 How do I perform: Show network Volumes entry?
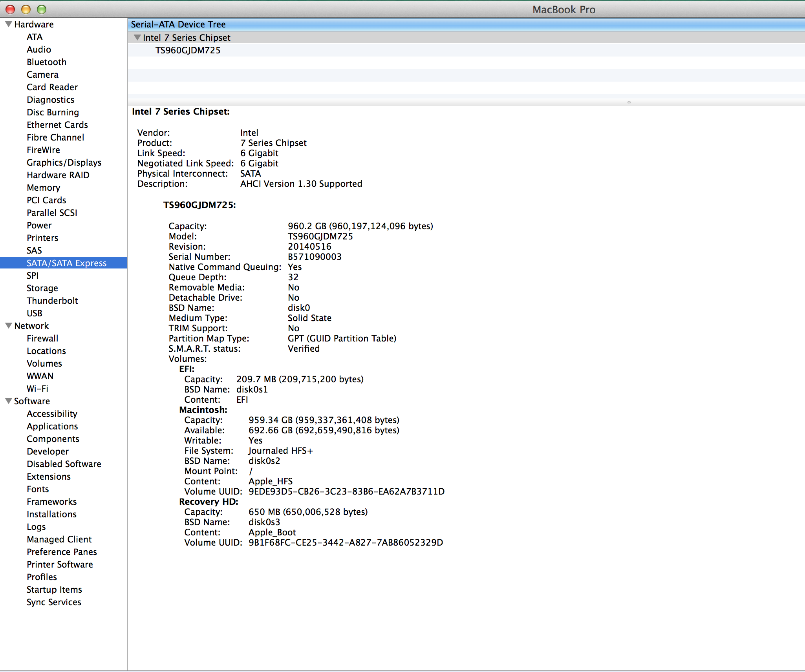pyautogui.click(x=44, y=363)
